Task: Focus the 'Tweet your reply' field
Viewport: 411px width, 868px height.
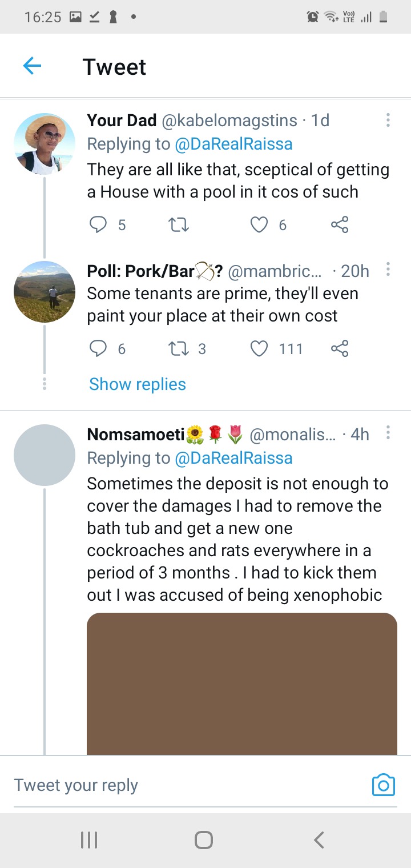Action: click(188, 785)
